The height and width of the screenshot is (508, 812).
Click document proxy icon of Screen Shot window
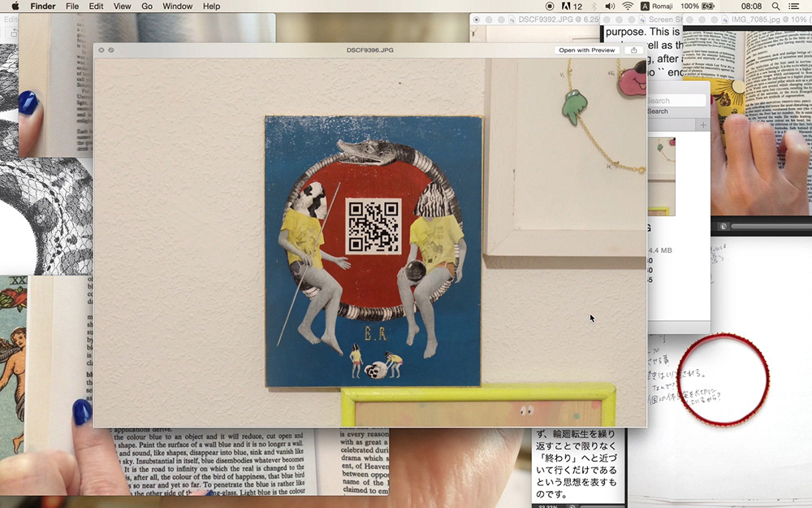[641, 20]
